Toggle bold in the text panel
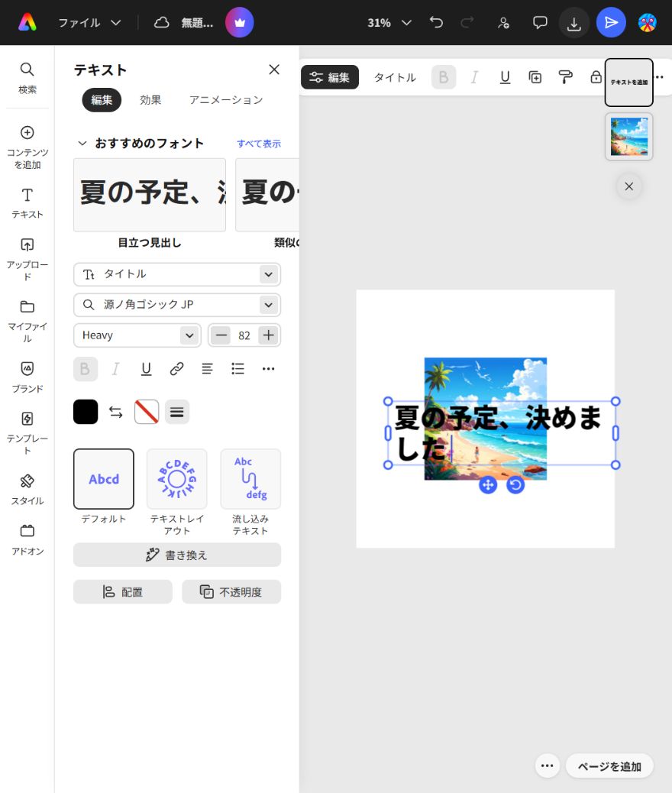The image size is (672, 793). pos(85,369)
